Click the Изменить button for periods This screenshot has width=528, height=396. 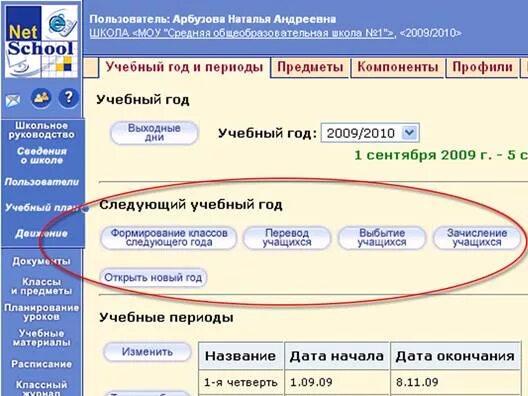147,352
